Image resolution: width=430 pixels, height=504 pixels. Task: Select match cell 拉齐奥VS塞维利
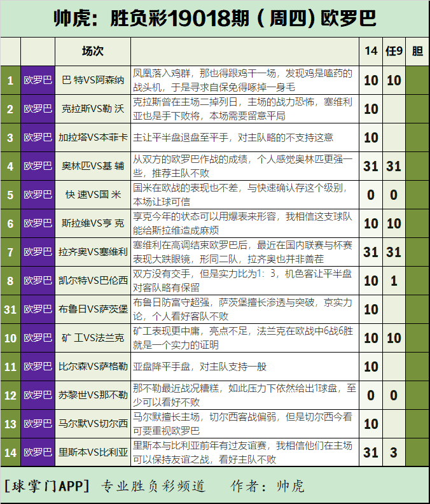tap(93, 251)
